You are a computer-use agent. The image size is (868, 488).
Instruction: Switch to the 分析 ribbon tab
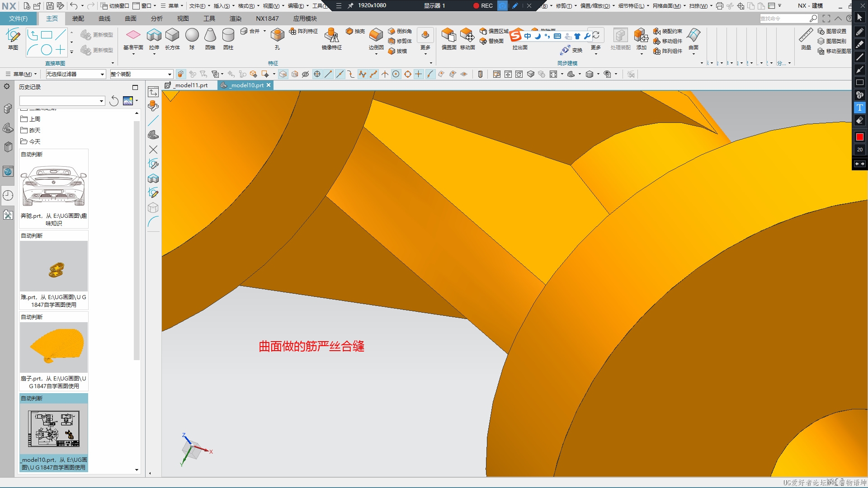coord(157,19)
